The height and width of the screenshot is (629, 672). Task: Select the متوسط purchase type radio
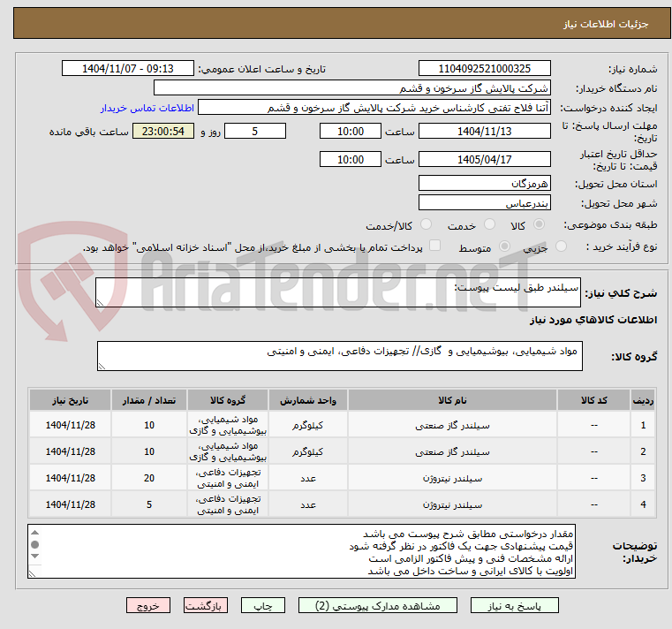click(504, 246)
